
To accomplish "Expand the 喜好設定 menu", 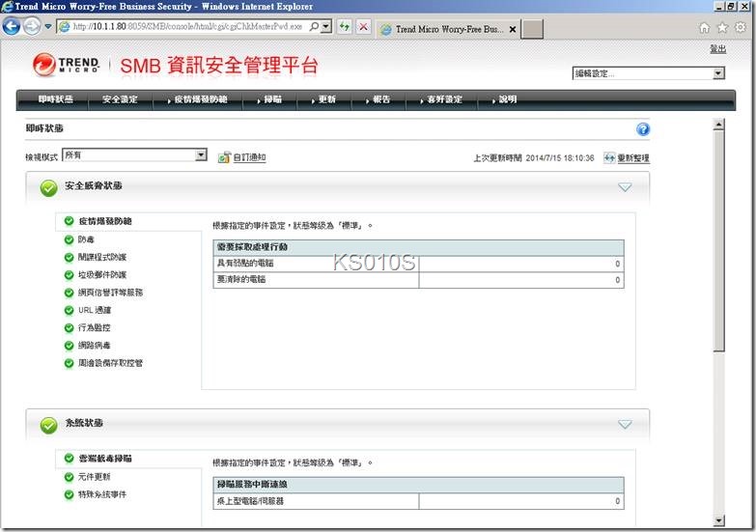I will [441, 99].
